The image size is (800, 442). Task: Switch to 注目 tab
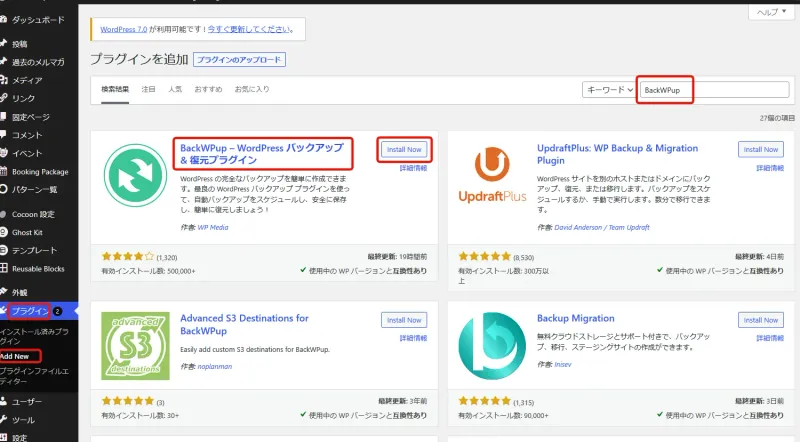click(148, 89)
